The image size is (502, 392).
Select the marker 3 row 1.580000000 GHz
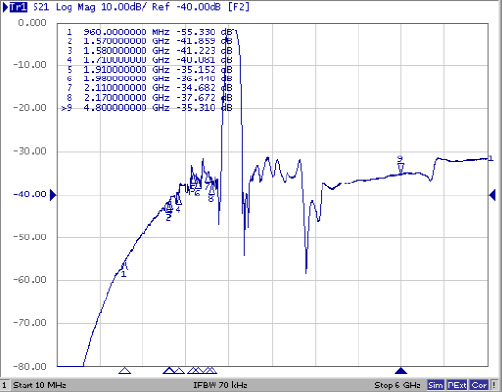[x=149, y=51]
